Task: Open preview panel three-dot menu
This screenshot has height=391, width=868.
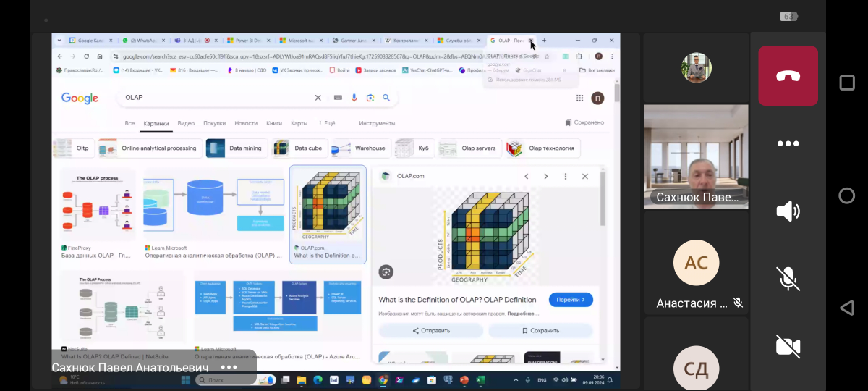Action: (566, 176)
